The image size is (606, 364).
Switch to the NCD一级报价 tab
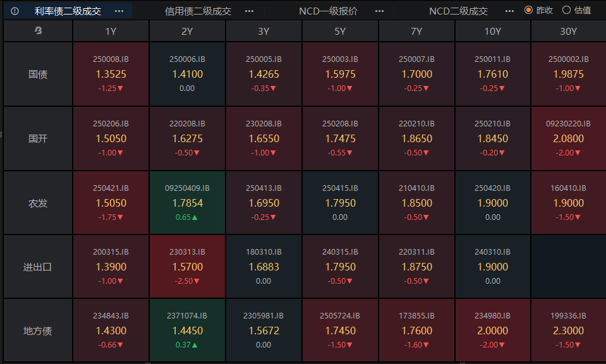pyautogui.click(x=328, y=11)
